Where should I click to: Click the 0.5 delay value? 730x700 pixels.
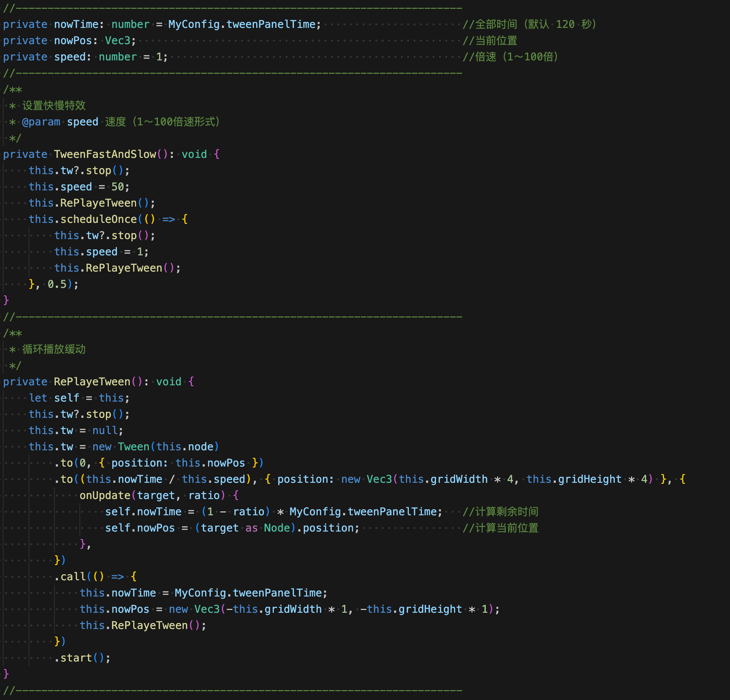[x=57, y=284]
